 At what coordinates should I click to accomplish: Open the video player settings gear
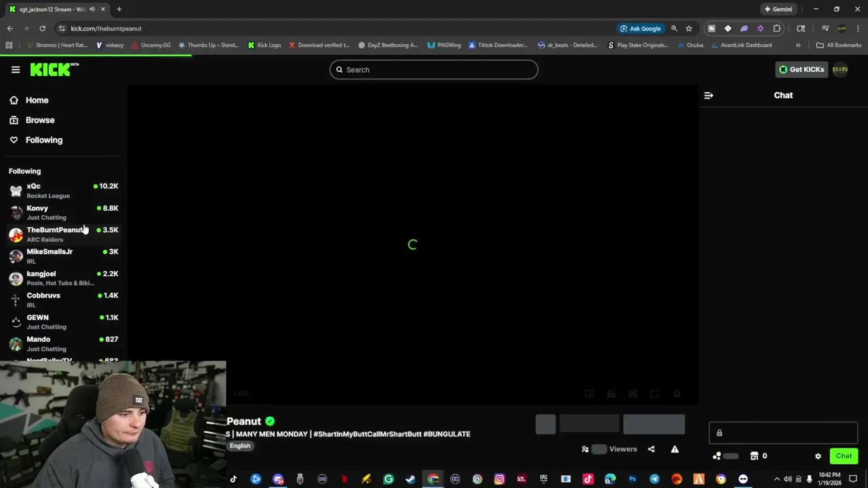click(x=676, y=394)
